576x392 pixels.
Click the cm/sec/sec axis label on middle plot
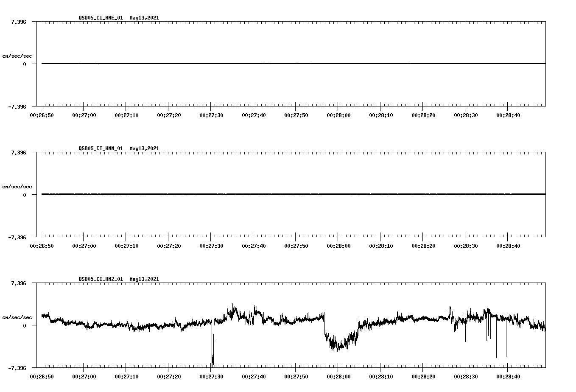click(x=17, y=186)
